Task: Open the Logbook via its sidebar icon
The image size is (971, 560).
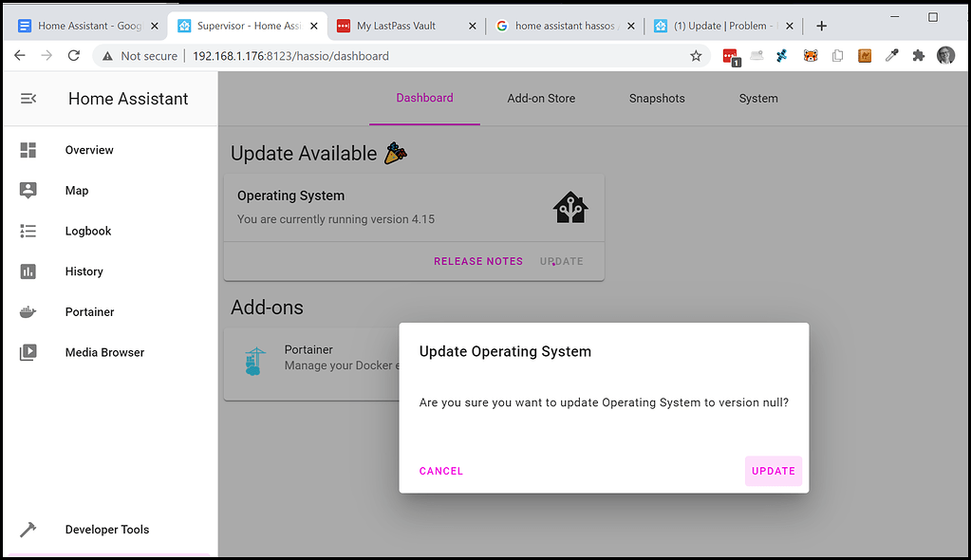Action: point(28,231)
